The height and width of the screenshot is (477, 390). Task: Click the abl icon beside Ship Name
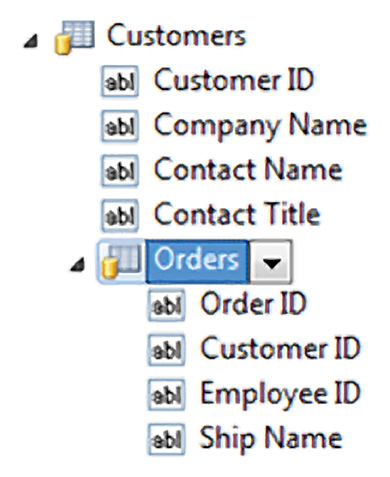coord(166,439)
